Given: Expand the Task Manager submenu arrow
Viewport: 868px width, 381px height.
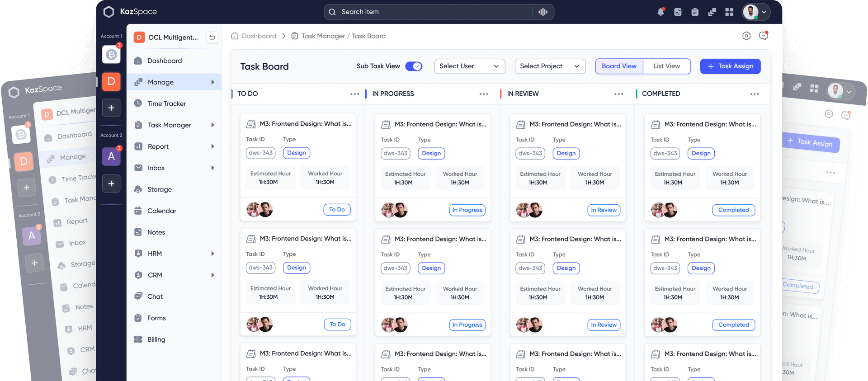Looking at the screenshot, I should (x=212, y=125).
